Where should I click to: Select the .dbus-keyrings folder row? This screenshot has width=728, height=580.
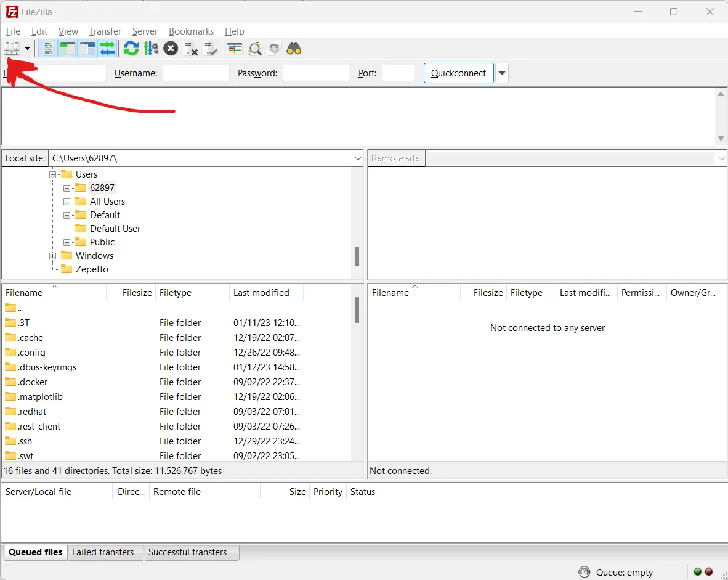coord(176,367)
